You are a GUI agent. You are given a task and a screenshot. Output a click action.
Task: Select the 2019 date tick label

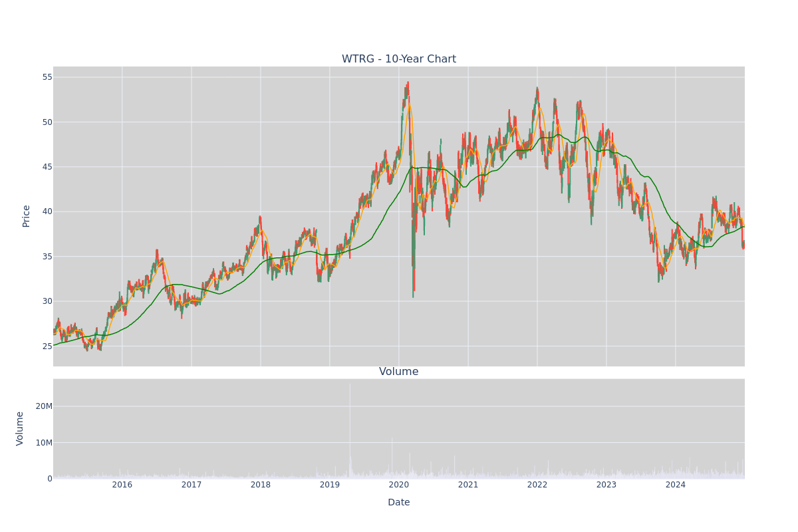pos(330,485)
